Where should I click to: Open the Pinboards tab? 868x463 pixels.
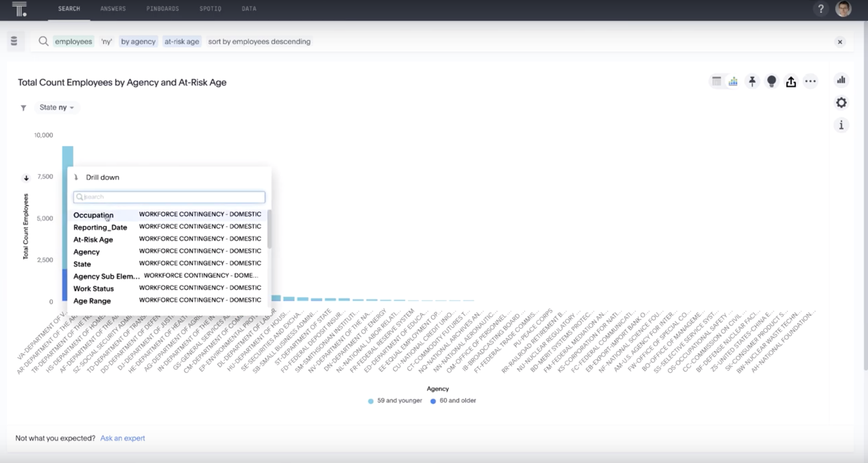coord(162,9)
